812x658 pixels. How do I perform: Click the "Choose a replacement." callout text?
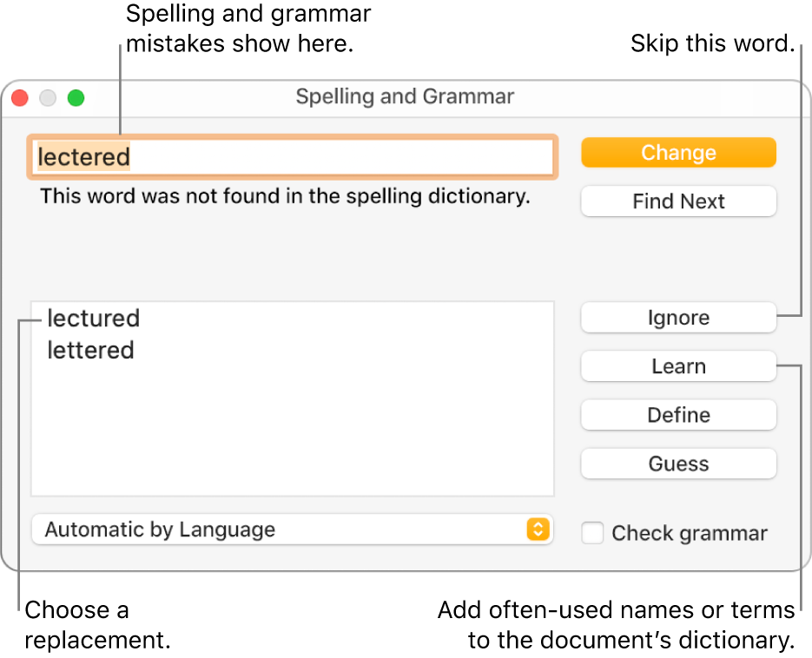click(97, 626)
